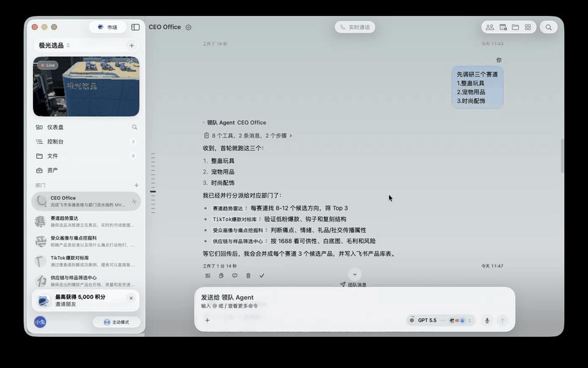The height and width of the screenshot is (368, 588).
Task: Open the grid apps icon in header
Action: pos(527,28)
